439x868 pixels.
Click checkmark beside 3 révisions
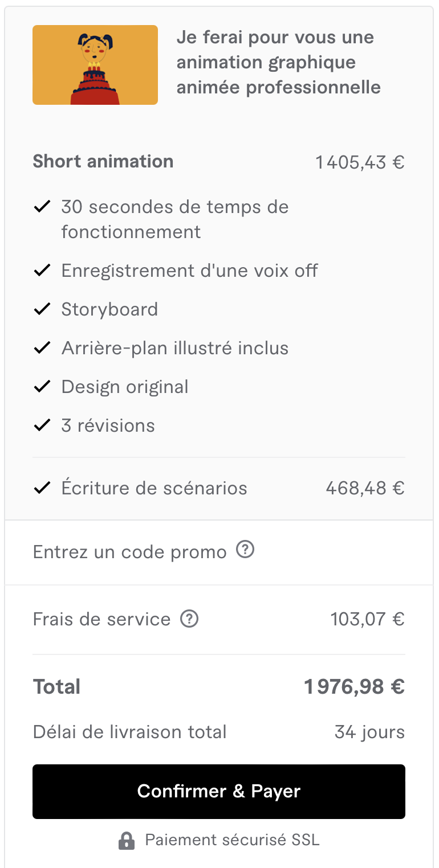click(x=42, y=425)
